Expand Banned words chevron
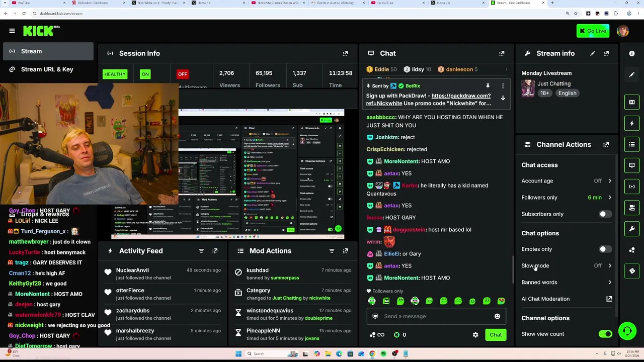 (610, 283)
